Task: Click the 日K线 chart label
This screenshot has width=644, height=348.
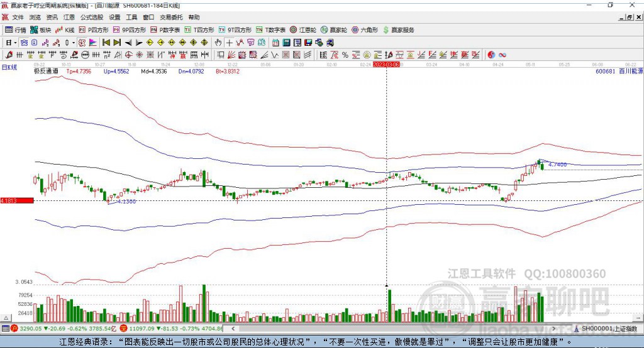Action: pyautogui.click(x=9, y=67)
